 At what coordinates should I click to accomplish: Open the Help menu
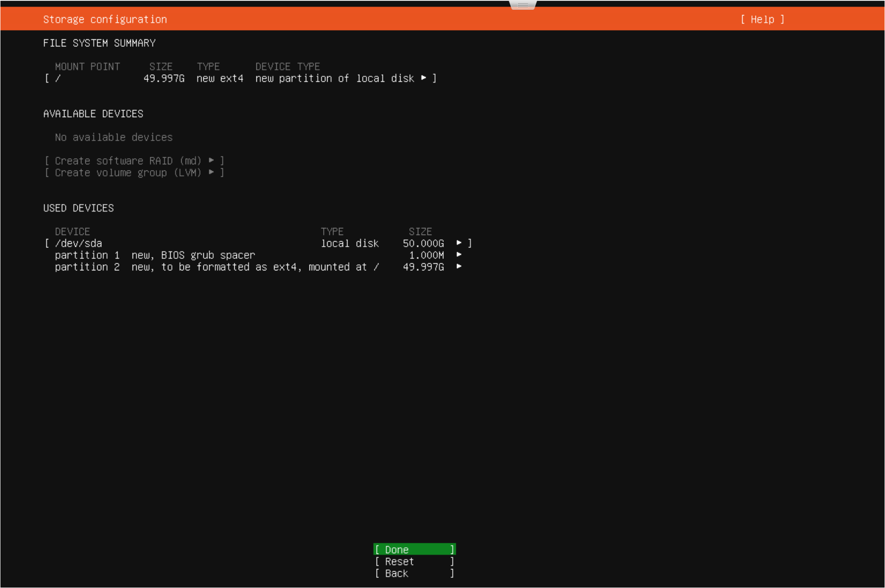[x=762, y=19]
